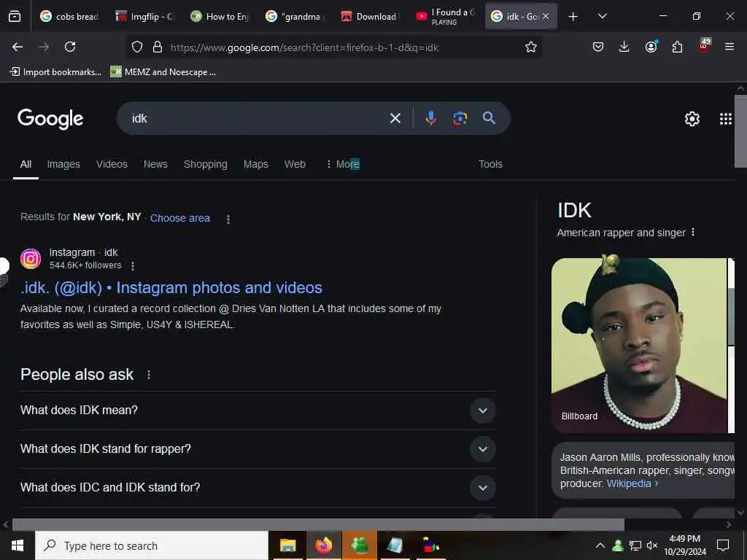Switch to 'cobs bread' tab
747x560 pixels.
coord(69,16)
